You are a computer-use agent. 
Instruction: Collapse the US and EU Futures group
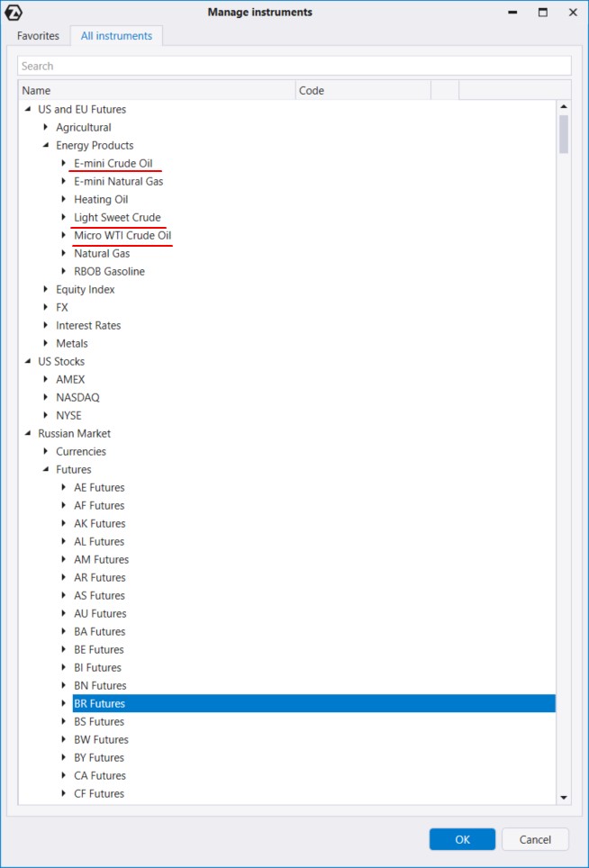tap(28, 110)
